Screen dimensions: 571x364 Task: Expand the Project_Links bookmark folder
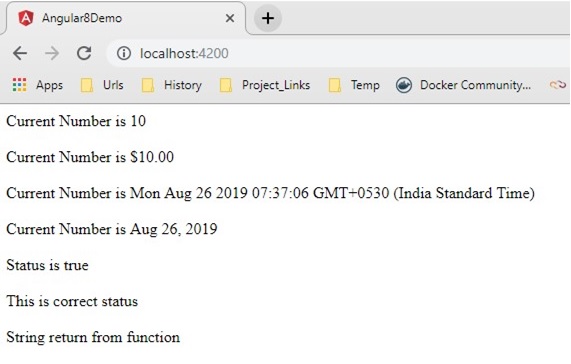(265, 85)
